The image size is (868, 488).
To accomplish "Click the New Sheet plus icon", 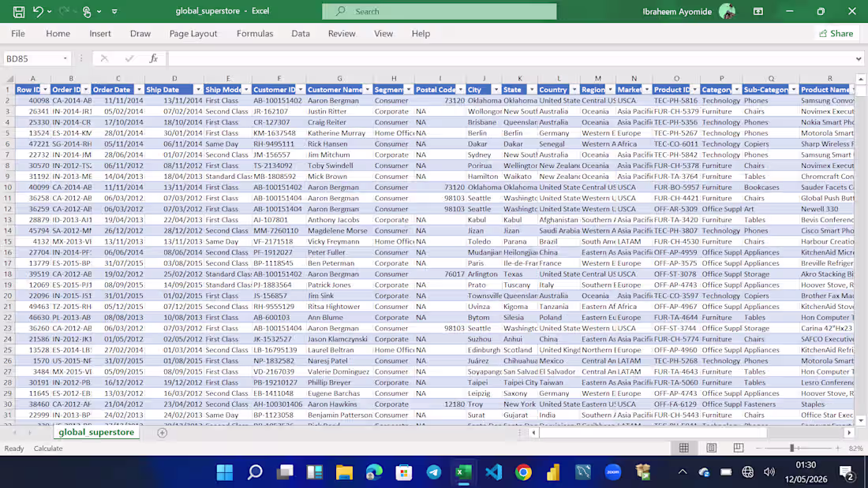I will tap(163, 433).
